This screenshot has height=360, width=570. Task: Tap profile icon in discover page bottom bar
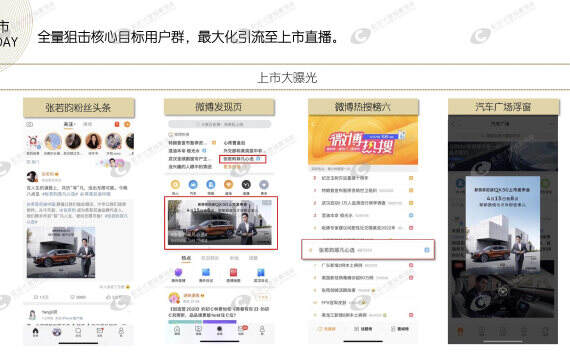tap(262, 330)
